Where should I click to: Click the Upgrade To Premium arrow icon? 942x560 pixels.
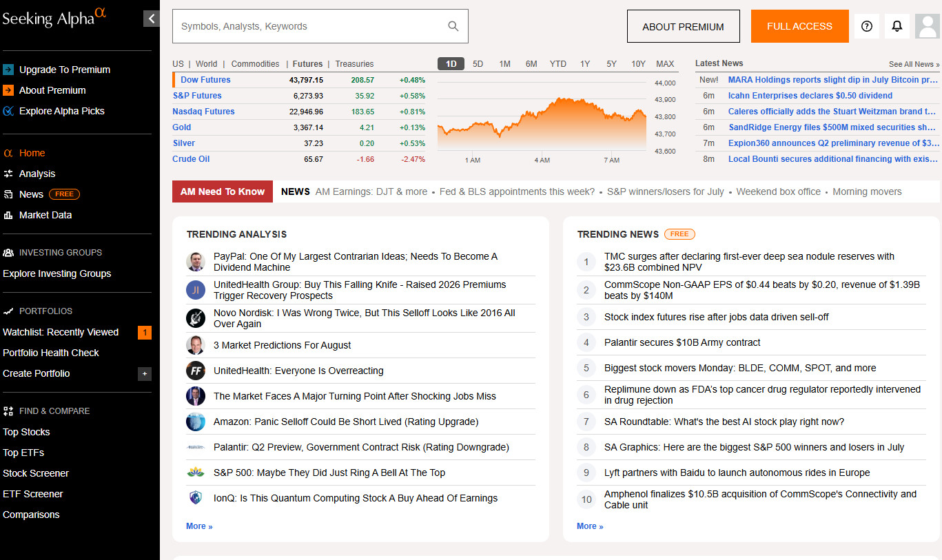(8, 70)
